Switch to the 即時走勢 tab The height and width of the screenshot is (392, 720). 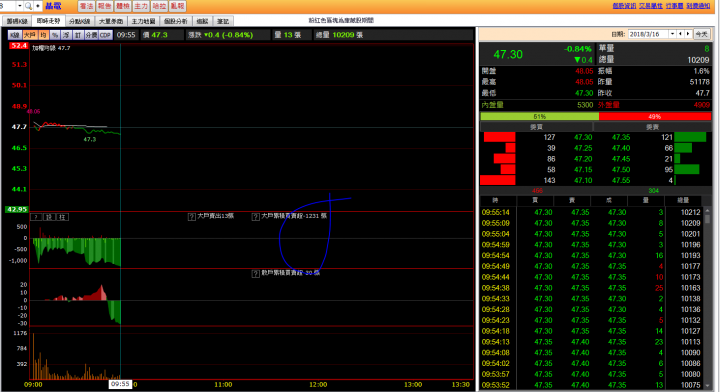coord(49,21)
